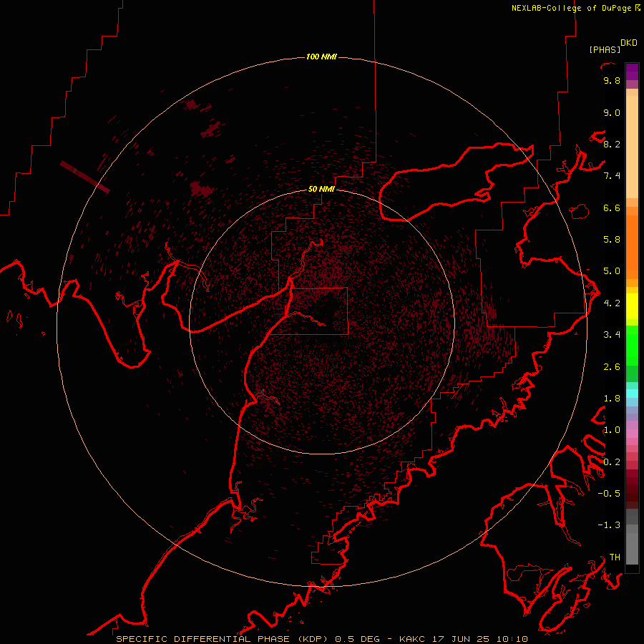Click the bright yellow band of color bar

point(632,306)
